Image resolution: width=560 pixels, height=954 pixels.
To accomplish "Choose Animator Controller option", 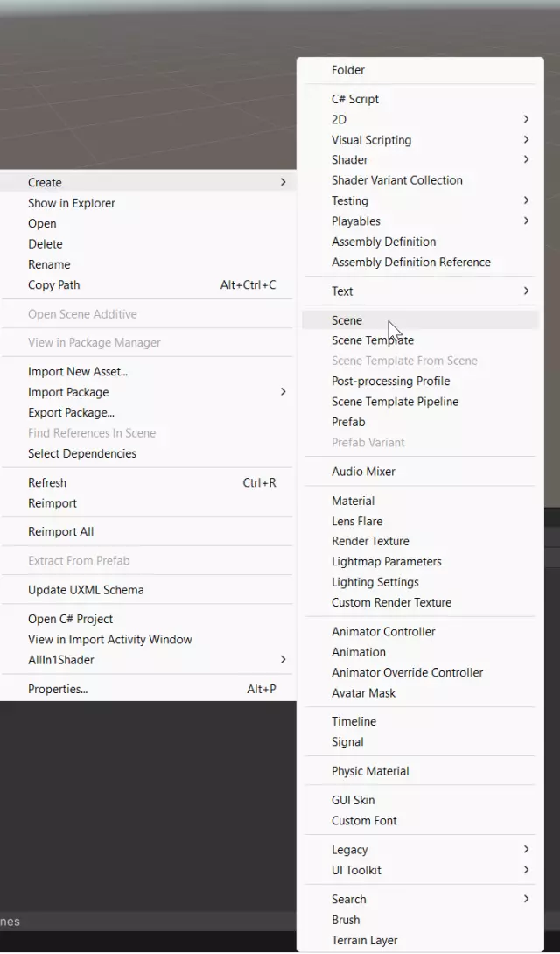I will click(383, 632).
